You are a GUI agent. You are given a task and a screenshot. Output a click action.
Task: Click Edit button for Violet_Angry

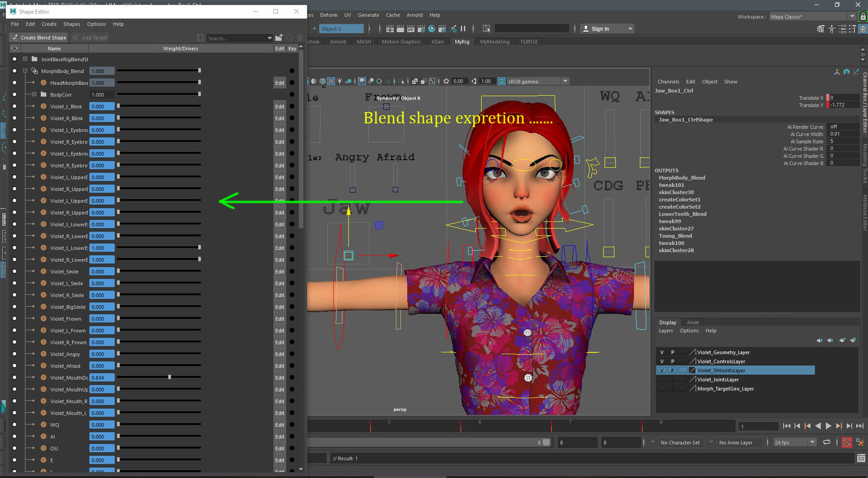tap(279, 354)
